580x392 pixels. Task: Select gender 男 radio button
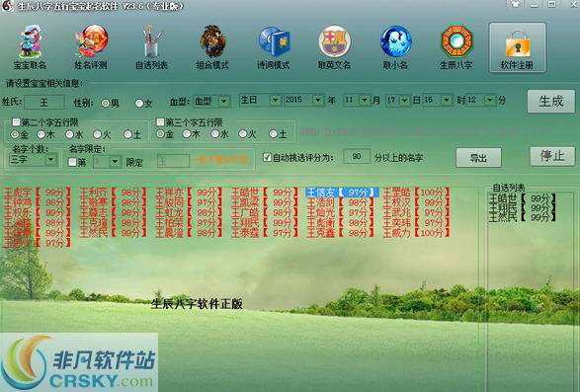click(x=106, y=103)
